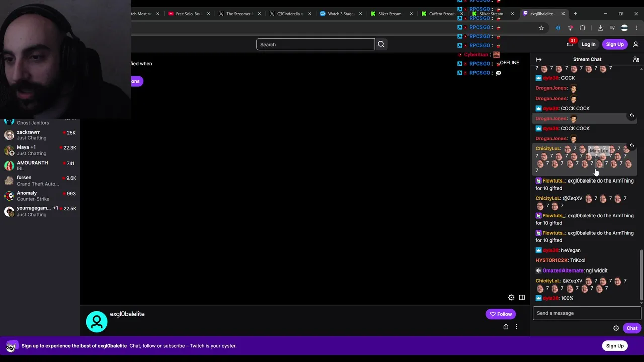
Task: Click the search magnifier button
Action: pyautogui.click(x=381, y=44)
